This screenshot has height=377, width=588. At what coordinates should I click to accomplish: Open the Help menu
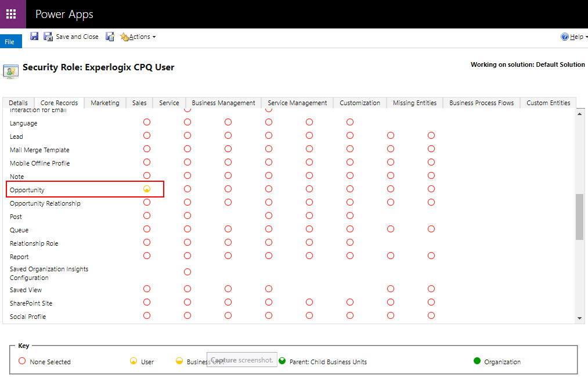pyautogui.click(x=573, y=37)
